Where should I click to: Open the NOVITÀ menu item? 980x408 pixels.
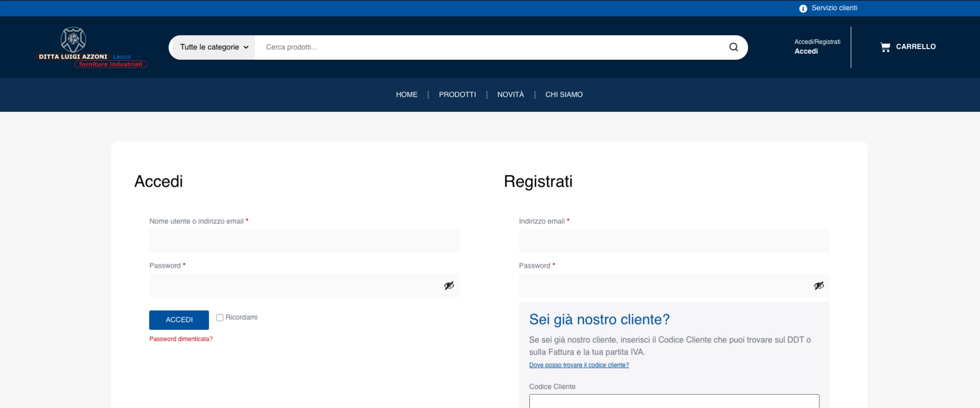click(510, 94)
